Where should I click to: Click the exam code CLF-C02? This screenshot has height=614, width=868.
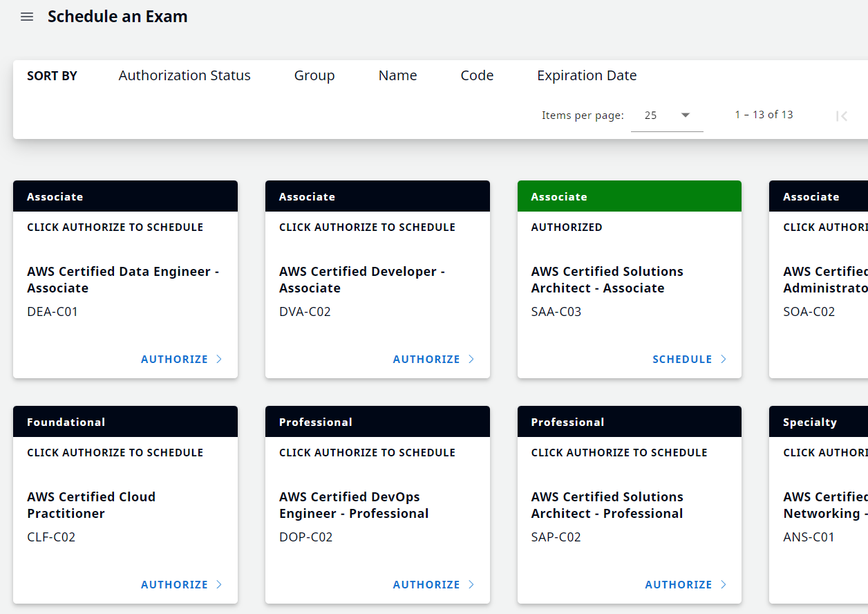(51, 537)
